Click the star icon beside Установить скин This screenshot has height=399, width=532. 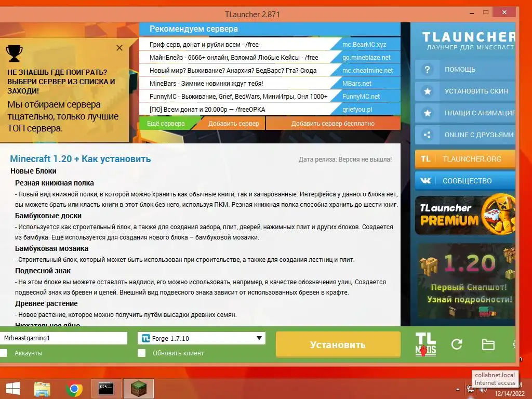click(428, 91)
